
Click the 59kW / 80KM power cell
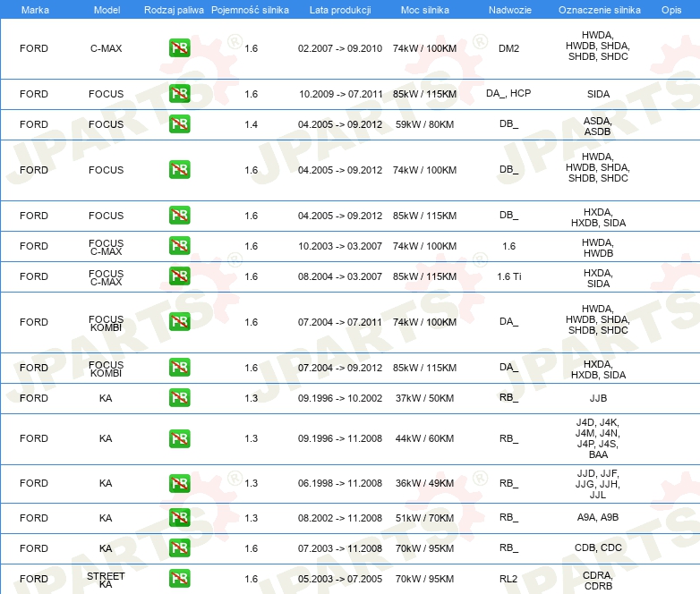[x=424, y=124]
